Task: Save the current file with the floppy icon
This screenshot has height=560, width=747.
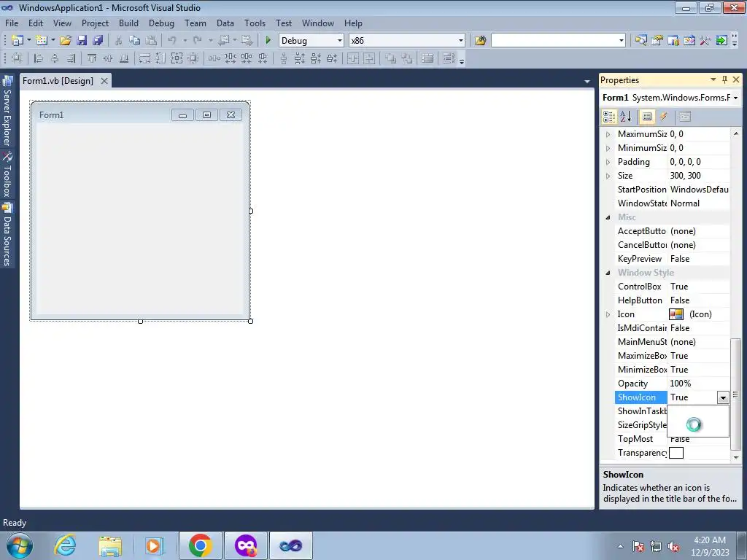Action: pyautogui.click(x=82, y=41)
